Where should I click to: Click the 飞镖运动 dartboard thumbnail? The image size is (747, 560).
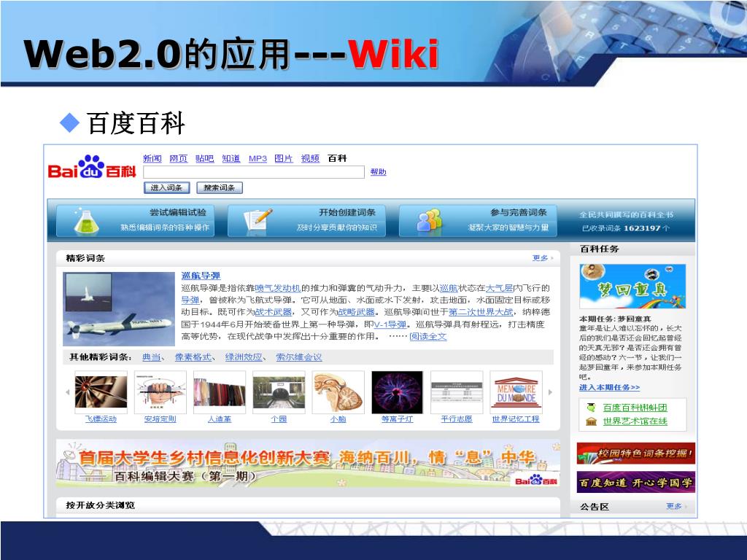pyautogui.click(x=101, y=392)
